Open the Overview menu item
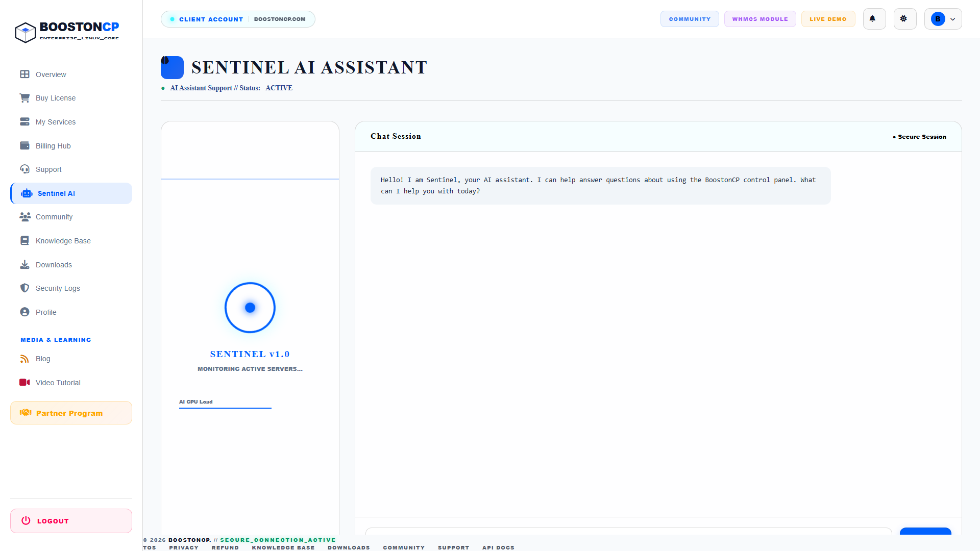Image resolution: width=980 pixels, height=551 pixels. tap(71, 74)
